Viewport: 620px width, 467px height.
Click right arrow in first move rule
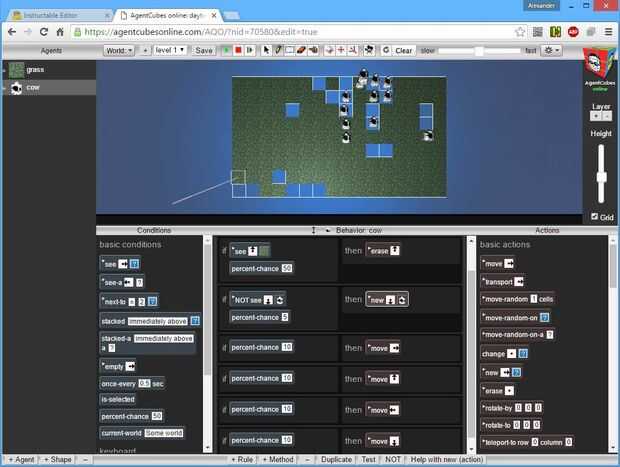[x=394, y=348]
